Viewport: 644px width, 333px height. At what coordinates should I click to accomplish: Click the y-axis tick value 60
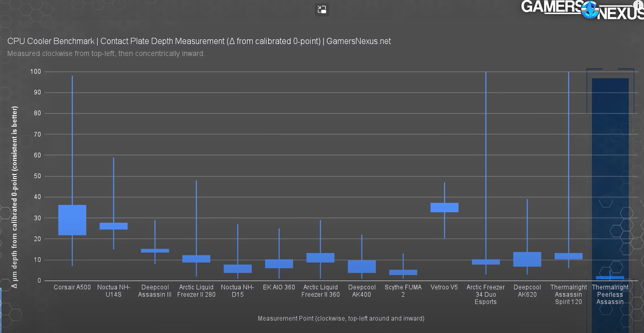(x=37, y=155)
